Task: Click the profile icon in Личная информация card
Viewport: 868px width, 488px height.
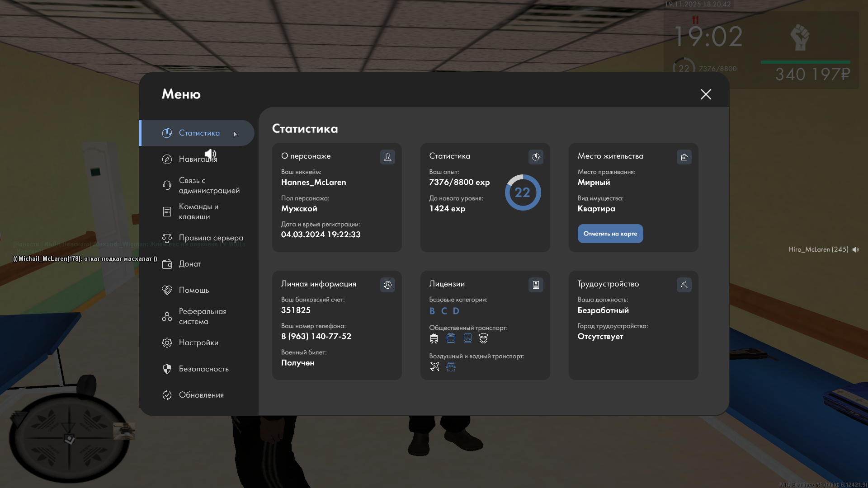Action: [387, 285]
